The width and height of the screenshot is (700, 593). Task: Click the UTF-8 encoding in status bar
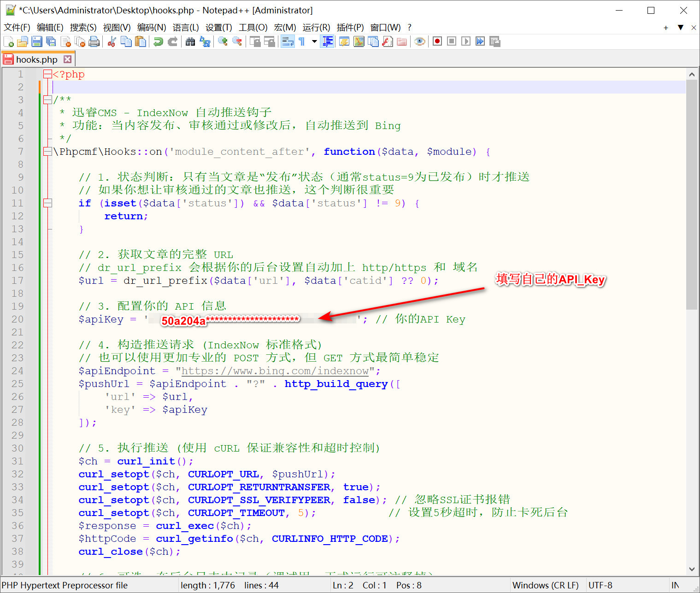pyautogui.click(x=600, y=585)
